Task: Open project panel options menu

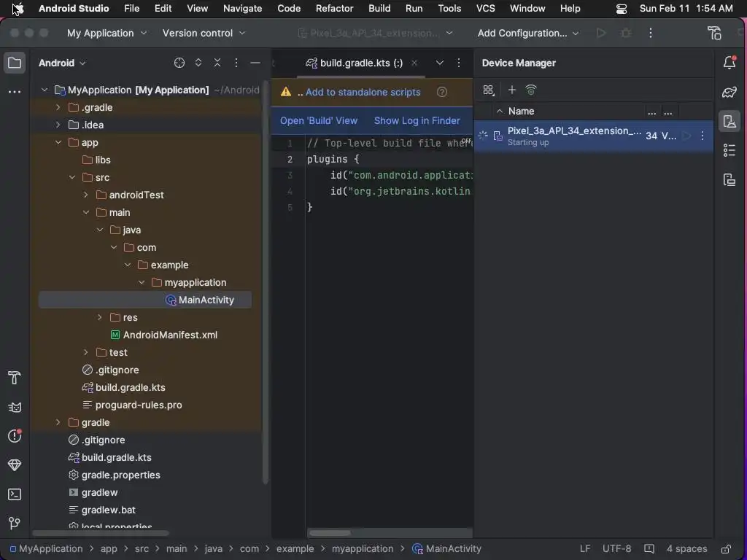Action: (236, 63)
